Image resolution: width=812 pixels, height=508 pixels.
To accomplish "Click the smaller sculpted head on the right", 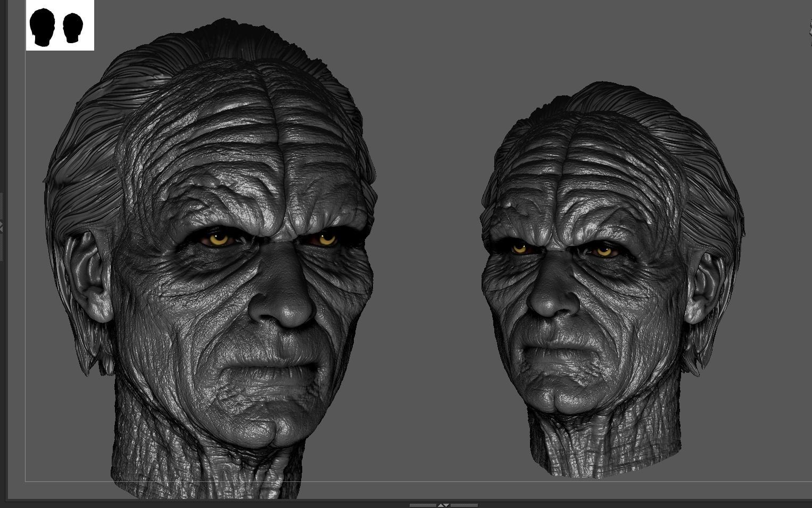I will click(x=612, y=280).
